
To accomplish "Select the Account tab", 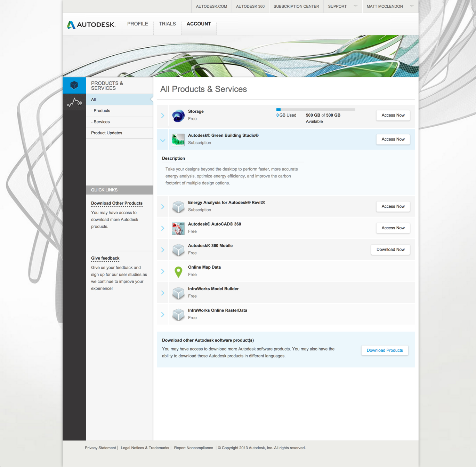I will pyautogui.click(x=199, y=24).
